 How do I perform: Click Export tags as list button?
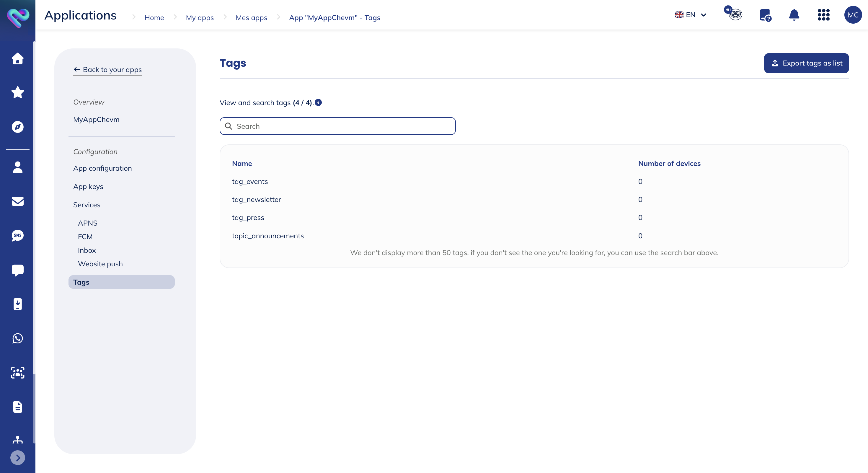coord(806,63)
